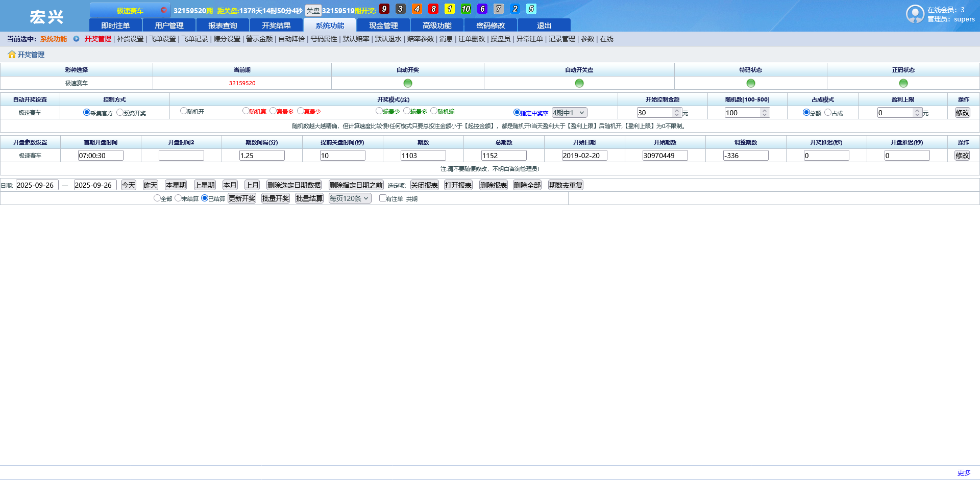Open the 报表查询 tab
980x483 pixels.
coord(223,26)
